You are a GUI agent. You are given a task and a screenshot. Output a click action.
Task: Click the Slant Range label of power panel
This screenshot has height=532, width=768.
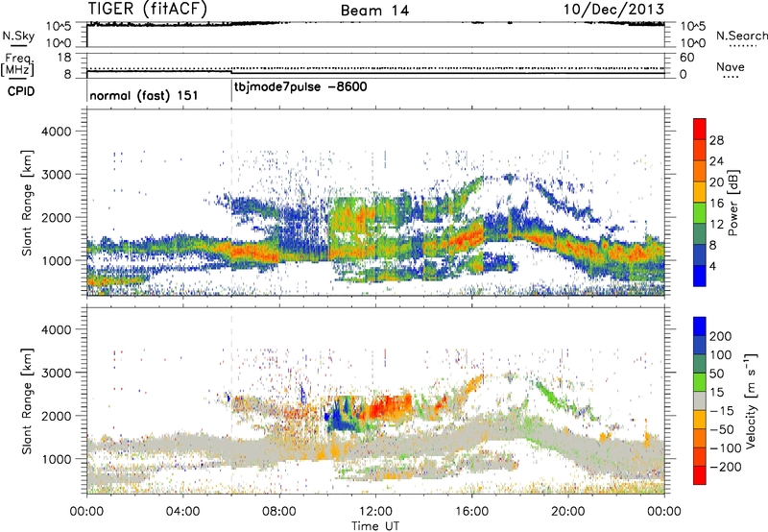[28, 203]
